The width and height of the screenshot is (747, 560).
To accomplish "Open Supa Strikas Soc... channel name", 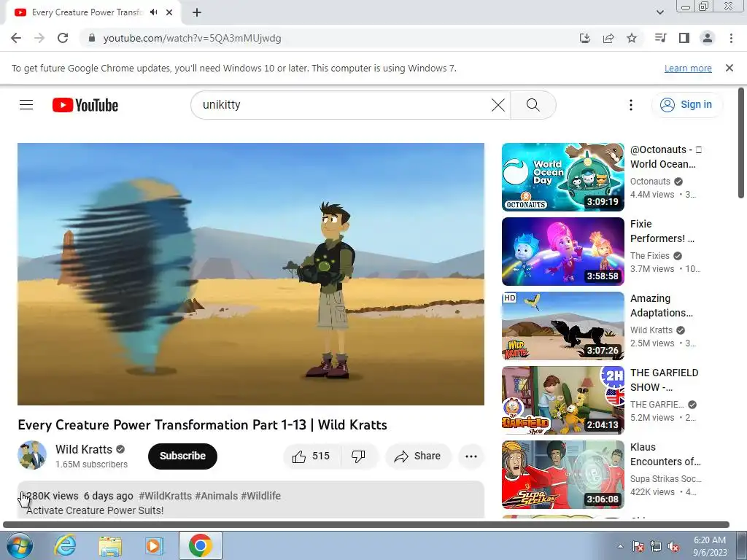I will (x=665, y=478).
